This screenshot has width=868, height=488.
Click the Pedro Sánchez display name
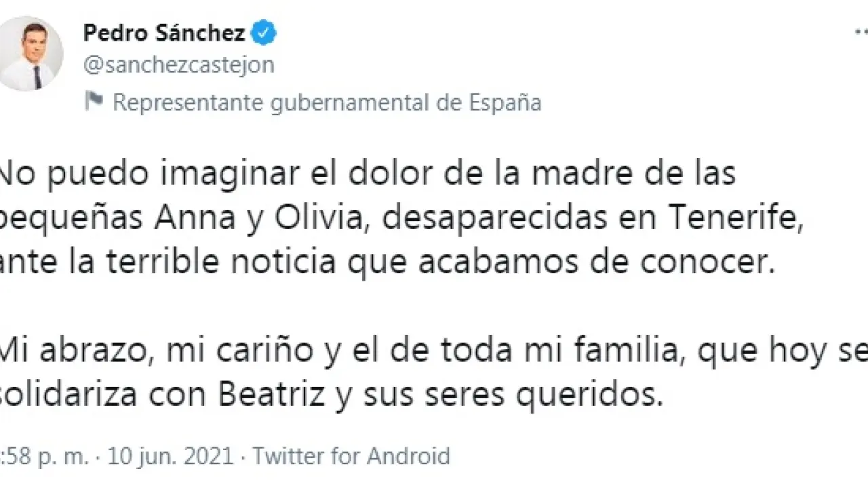coord(164,33)
